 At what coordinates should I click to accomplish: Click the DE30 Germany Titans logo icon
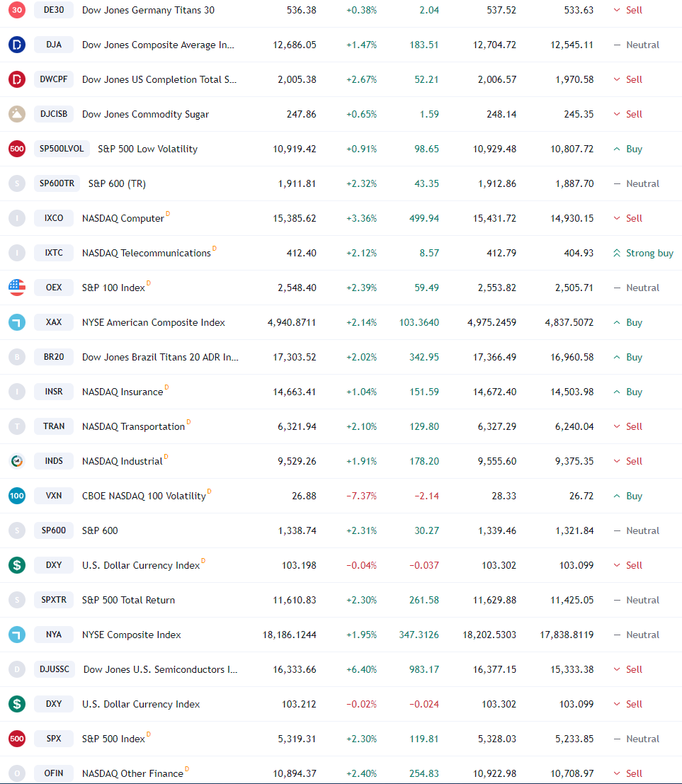pyautogui.click(x=17, y=10)
